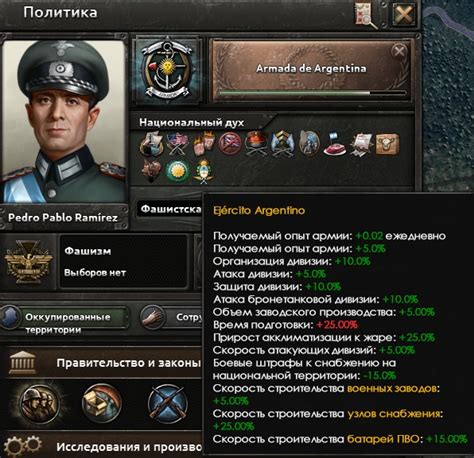
Task: Click the Argentine navy anchor emblem
Action: [167, 71]
